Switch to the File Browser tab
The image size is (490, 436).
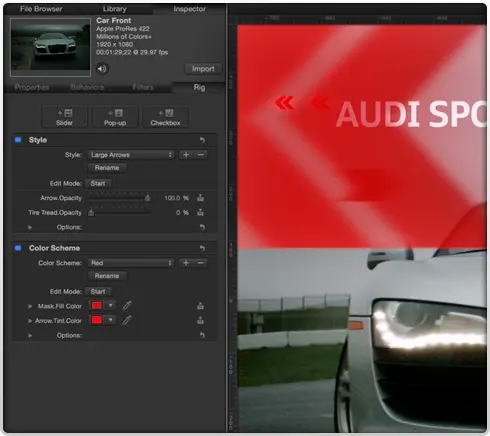click(x=41, y=9)
